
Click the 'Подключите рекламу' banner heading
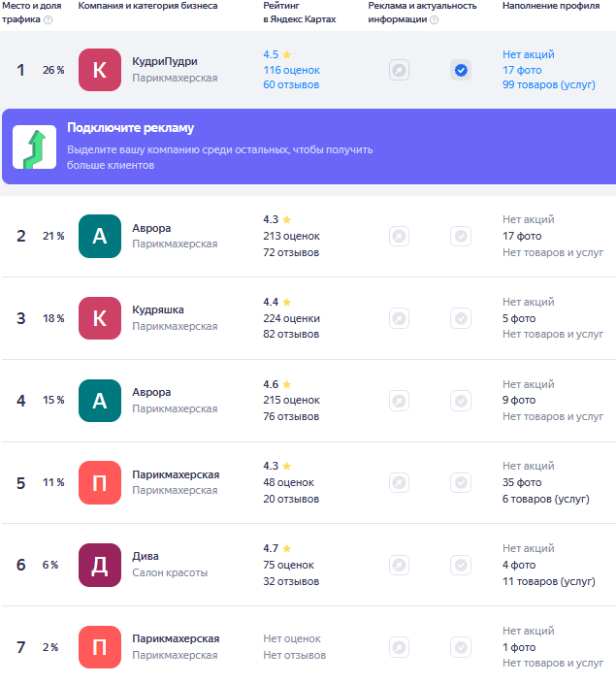click(x=130, y=128)
